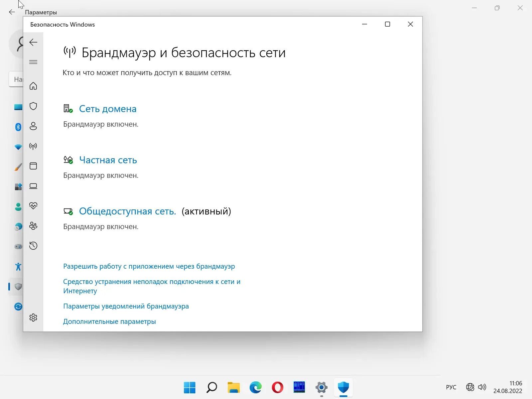Open Family options icon
The image size is (532, 399).
coord(33,226)
